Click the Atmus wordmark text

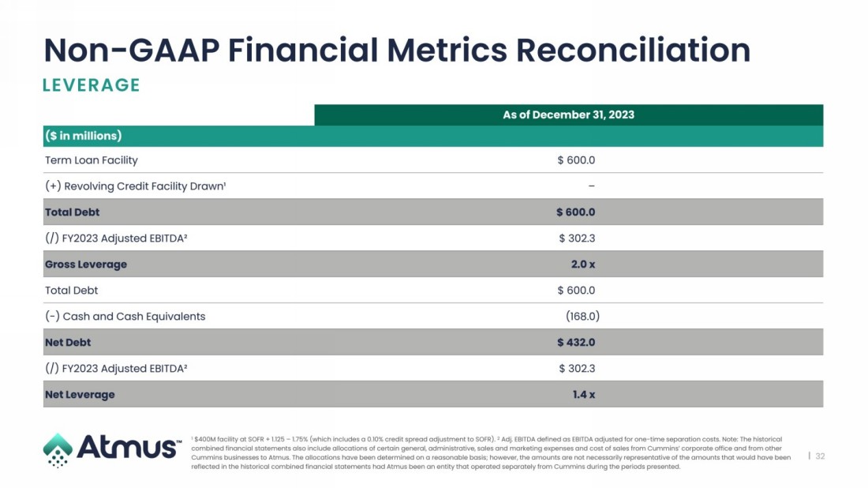pyautogui.click(x=129, y=448)
